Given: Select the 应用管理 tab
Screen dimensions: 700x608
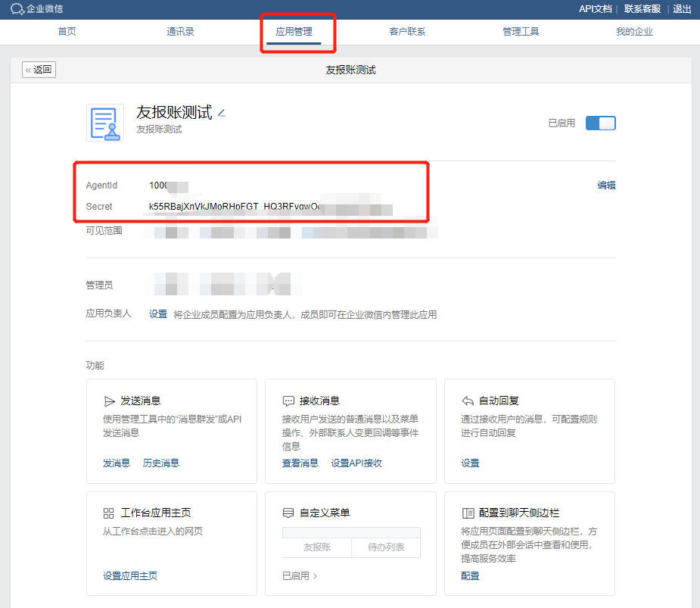Looking at the screenshot, I should (x=294, y=32).
